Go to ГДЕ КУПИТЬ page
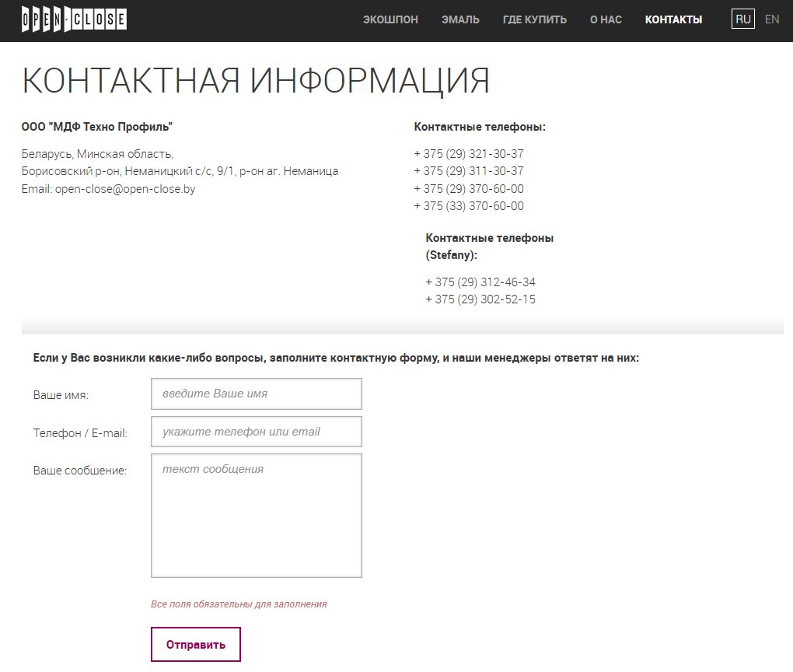The image size is (793, 672). click(x=535, y=19)
